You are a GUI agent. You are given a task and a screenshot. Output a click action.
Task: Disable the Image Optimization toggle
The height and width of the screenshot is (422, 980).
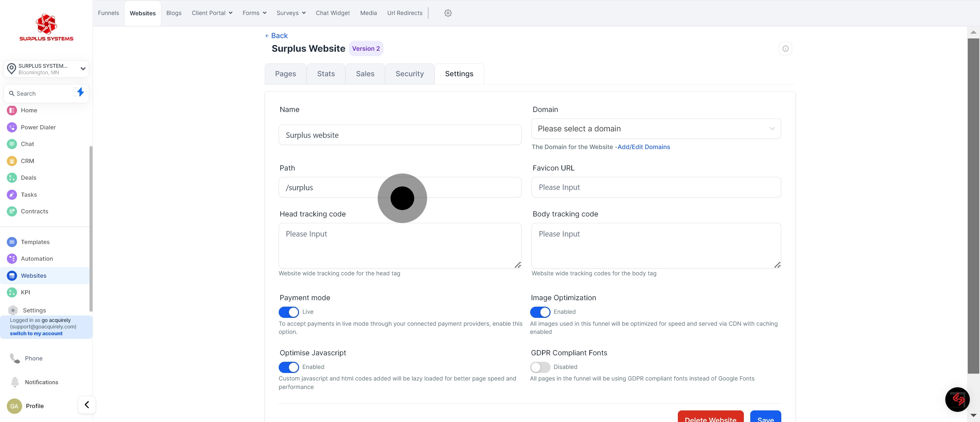click(540, 312)
